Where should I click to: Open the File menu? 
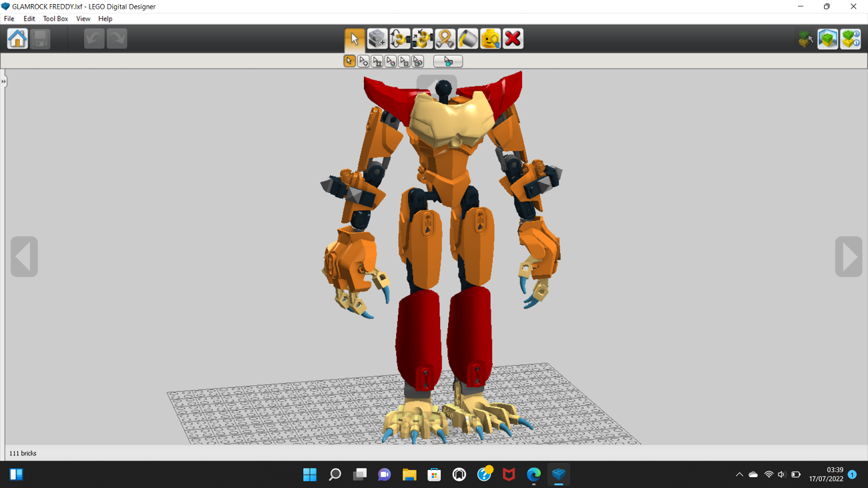click(9, 19)
